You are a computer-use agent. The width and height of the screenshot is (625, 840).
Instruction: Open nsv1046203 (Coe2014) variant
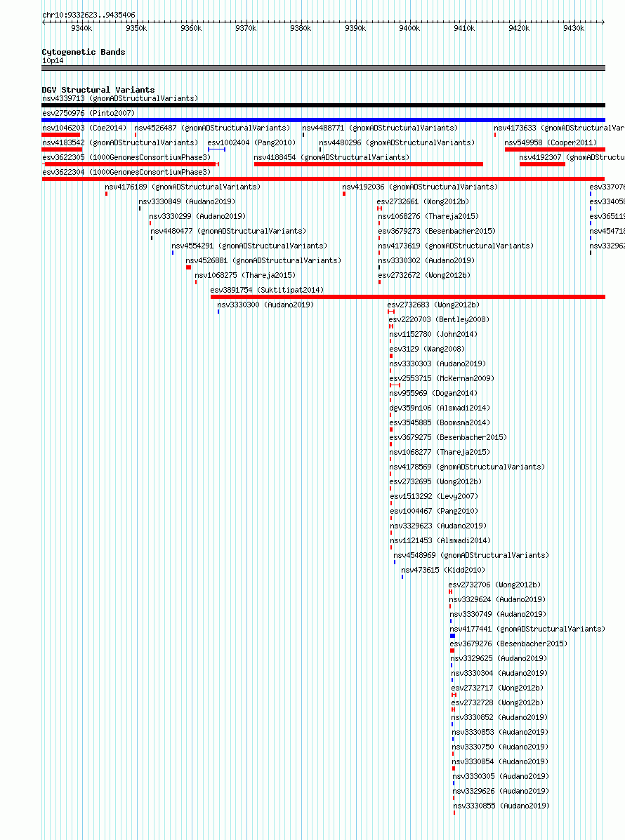coord(84,128)
